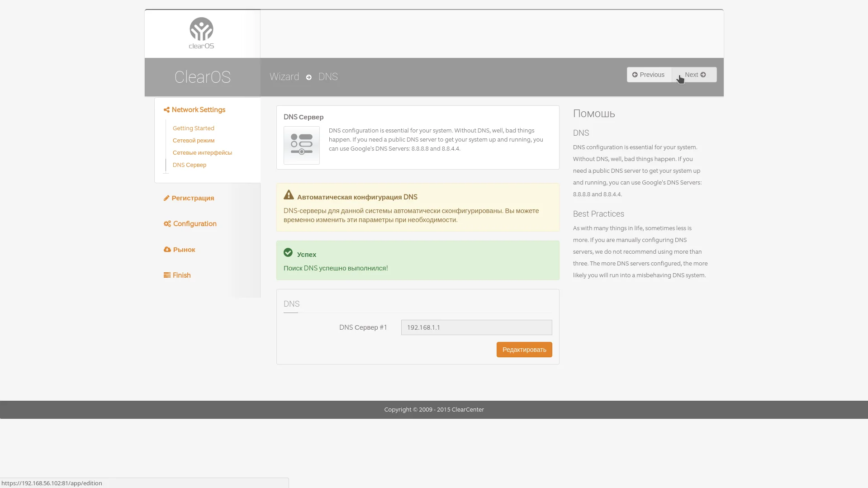Image resolution: width=868 pixels, height=488 pixels.
Task: Click the Помощь help heading
Action: pos(594,114)
